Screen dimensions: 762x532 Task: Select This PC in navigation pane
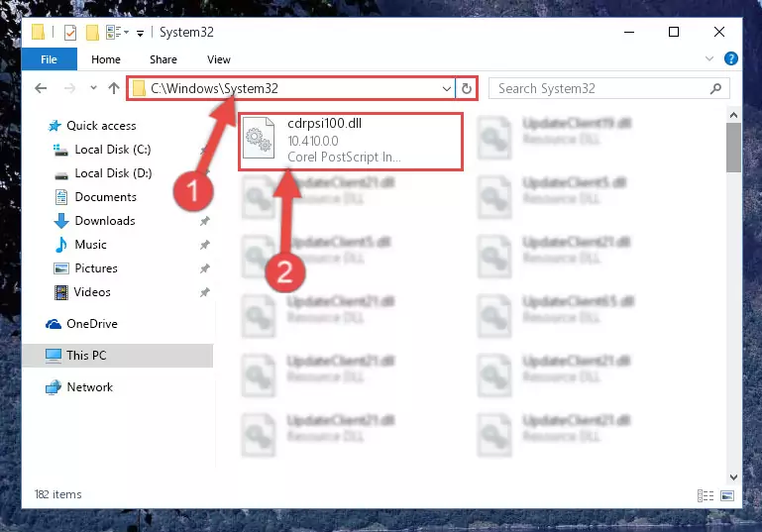(118, 356)
